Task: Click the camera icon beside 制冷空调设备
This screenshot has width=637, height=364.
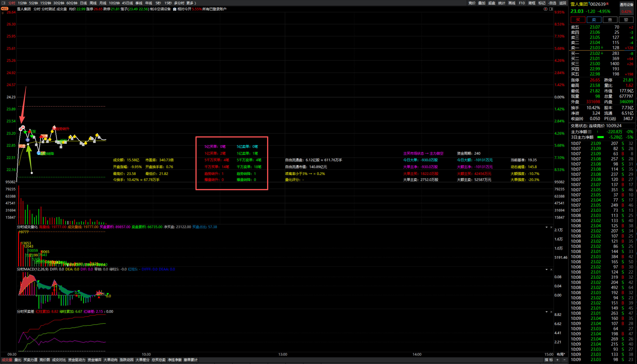Action: 175,9
